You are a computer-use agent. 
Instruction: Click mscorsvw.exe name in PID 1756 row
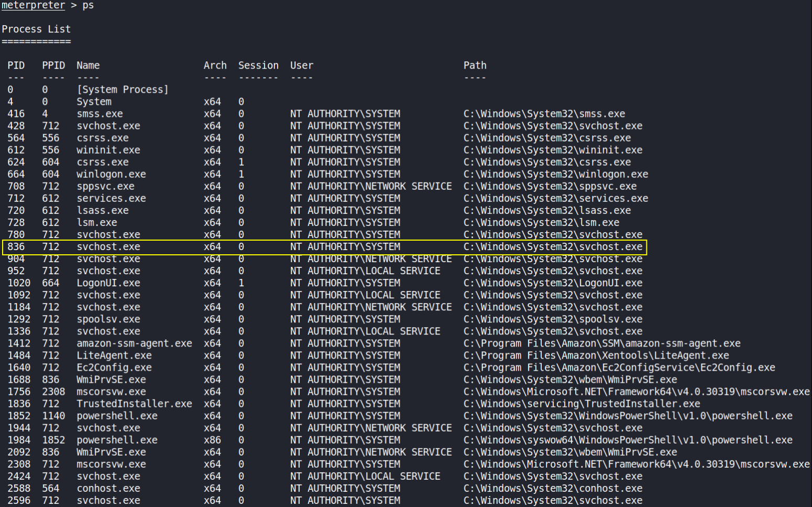(111, 392)
